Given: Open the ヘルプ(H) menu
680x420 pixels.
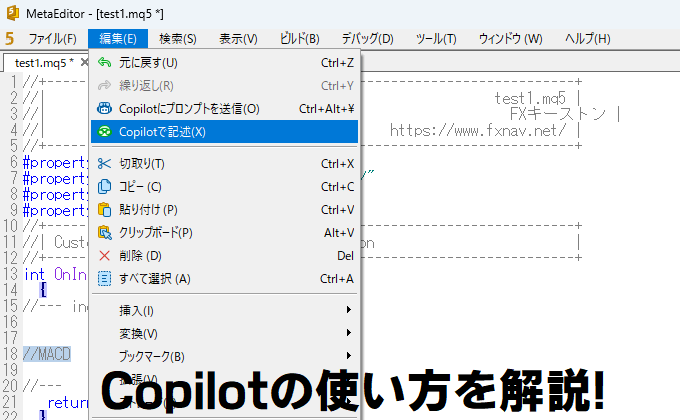Looking at the screenshot, I should [588, 39].
